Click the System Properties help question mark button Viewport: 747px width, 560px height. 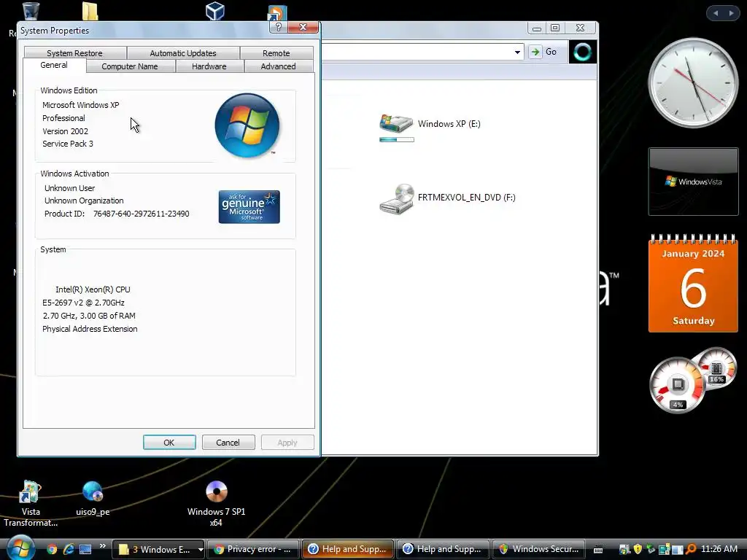coord(278,27)
